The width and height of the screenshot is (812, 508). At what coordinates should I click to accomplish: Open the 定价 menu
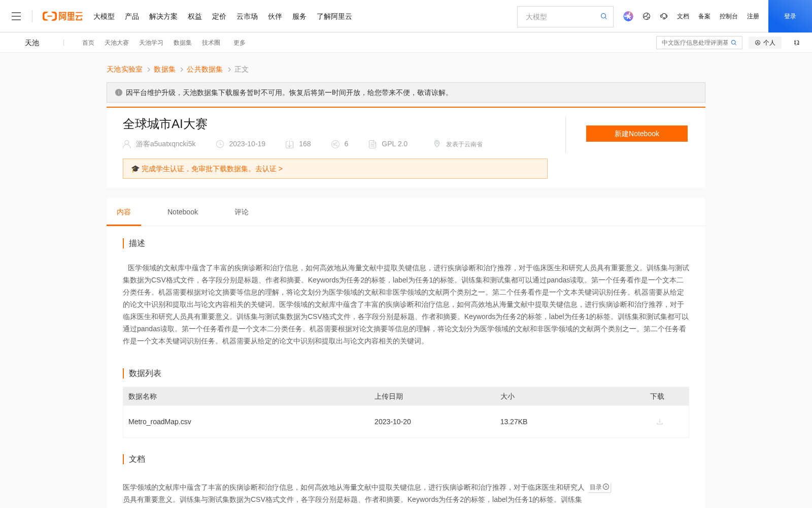[x=219, y=16]
